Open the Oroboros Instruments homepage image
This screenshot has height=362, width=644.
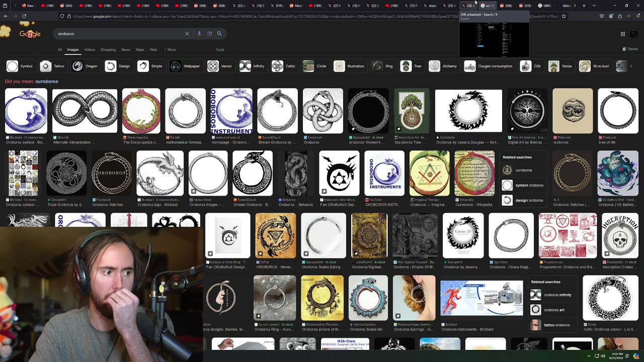(x=231, y=111)
